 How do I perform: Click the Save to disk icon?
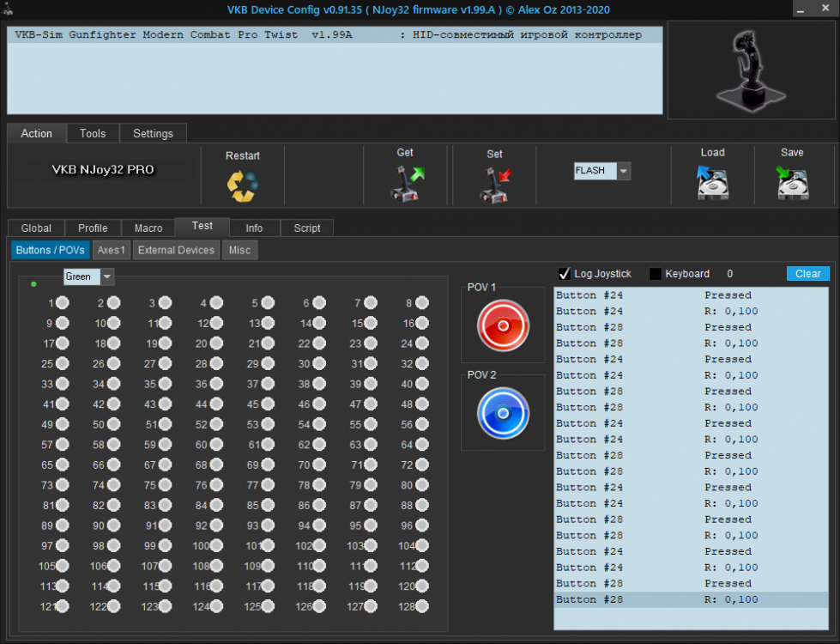793,182
